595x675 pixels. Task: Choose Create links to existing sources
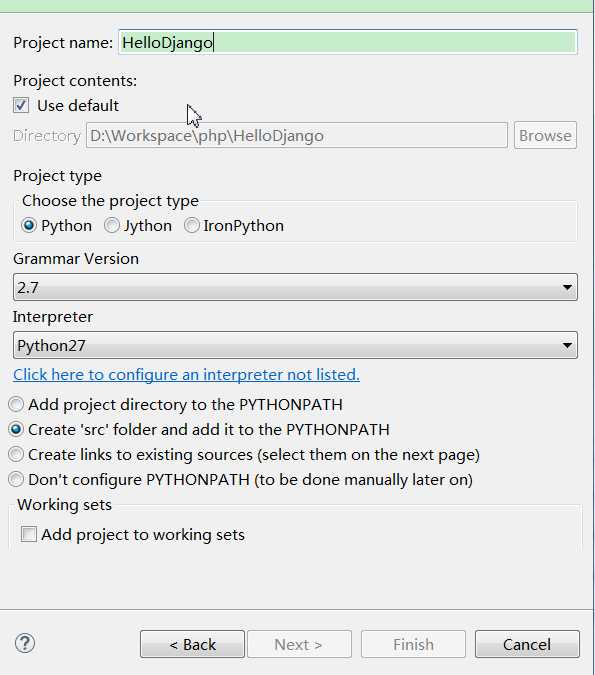click(16, 455)
